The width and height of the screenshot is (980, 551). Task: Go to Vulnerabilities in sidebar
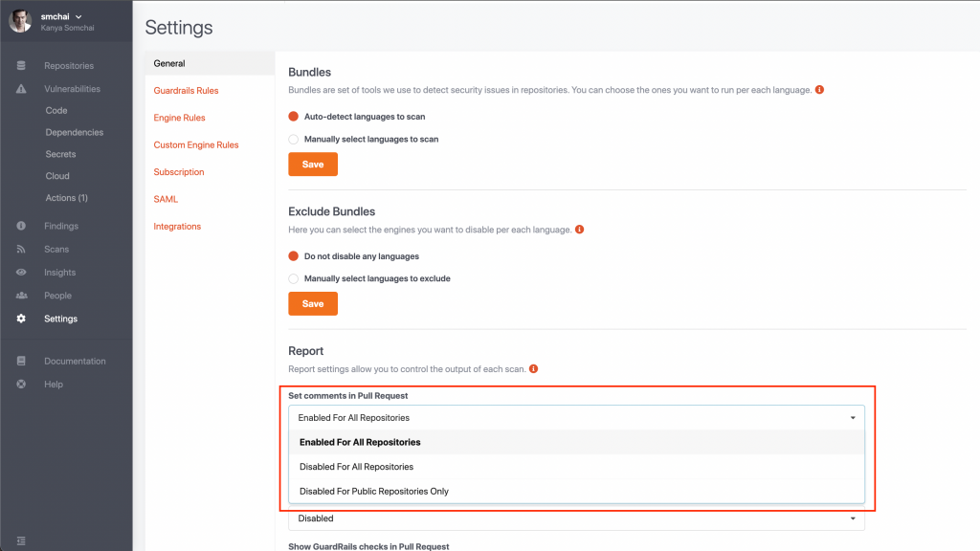72,89
